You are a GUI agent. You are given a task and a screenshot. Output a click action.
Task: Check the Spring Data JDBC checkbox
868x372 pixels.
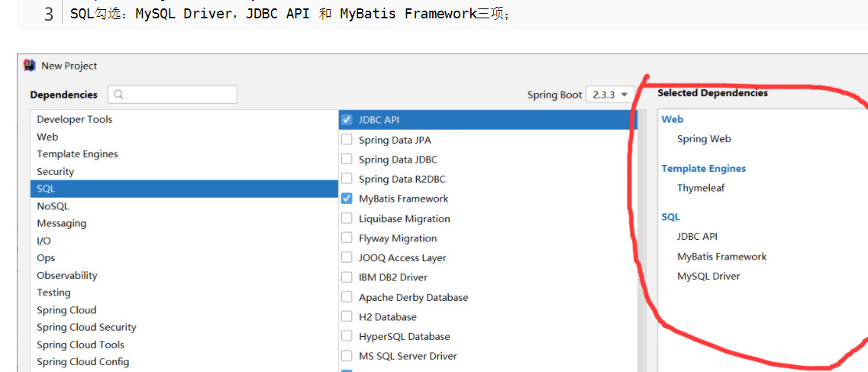pos(347,160)
